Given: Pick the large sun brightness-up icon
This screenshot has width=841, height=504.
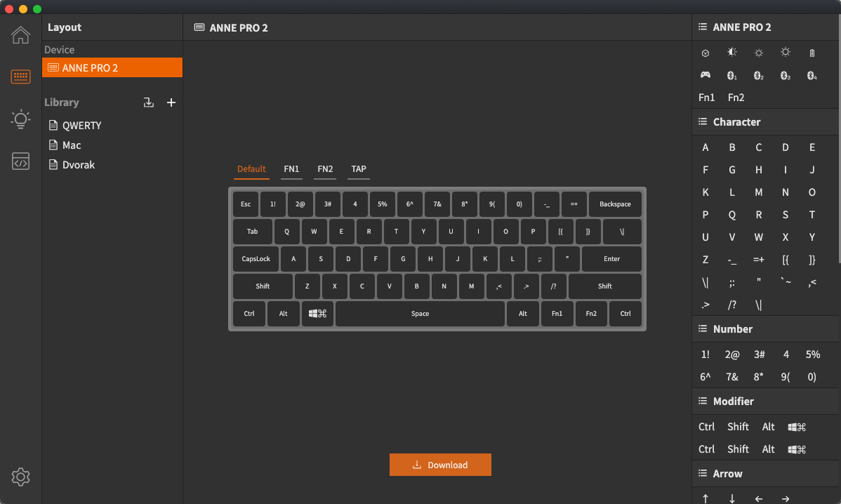Looking at the screenshot, I should 786,52.
